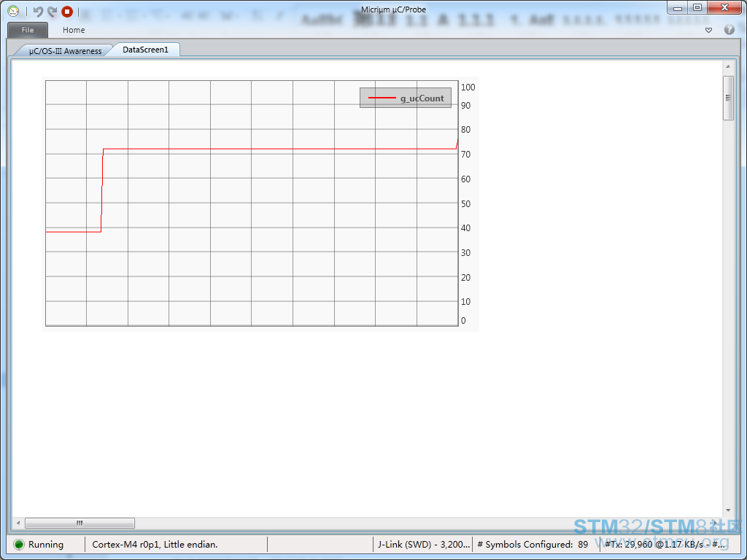
Task: Click the vertical scrollbar up arrow
Action: tap(727, 67)
